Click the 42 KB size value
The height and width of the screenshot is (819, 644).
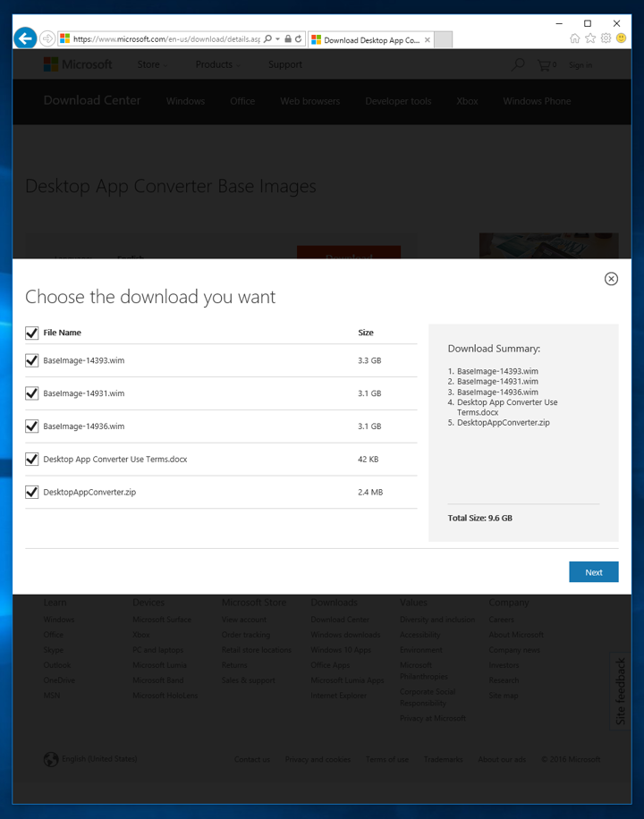[x=368, y=459]
